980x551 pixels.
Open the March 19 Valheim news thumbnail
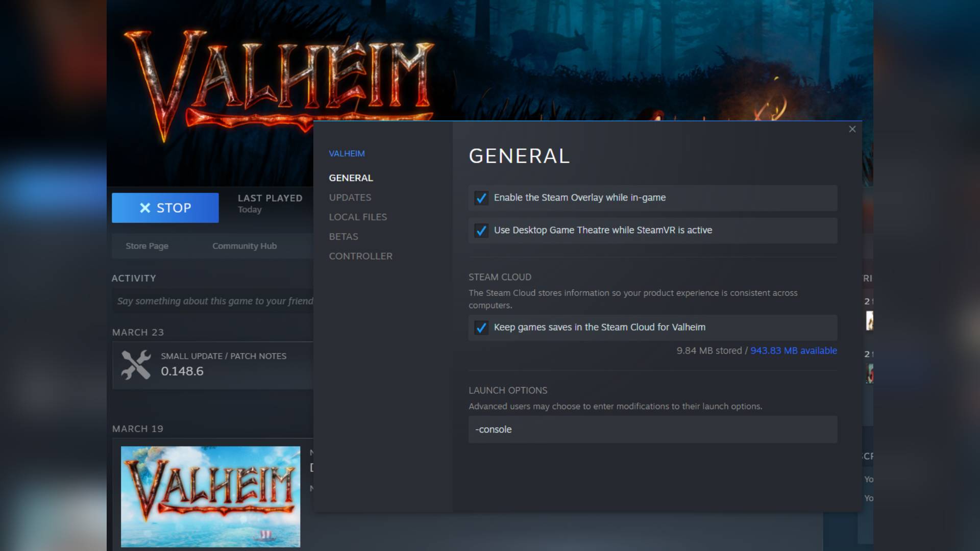[210, 496]
